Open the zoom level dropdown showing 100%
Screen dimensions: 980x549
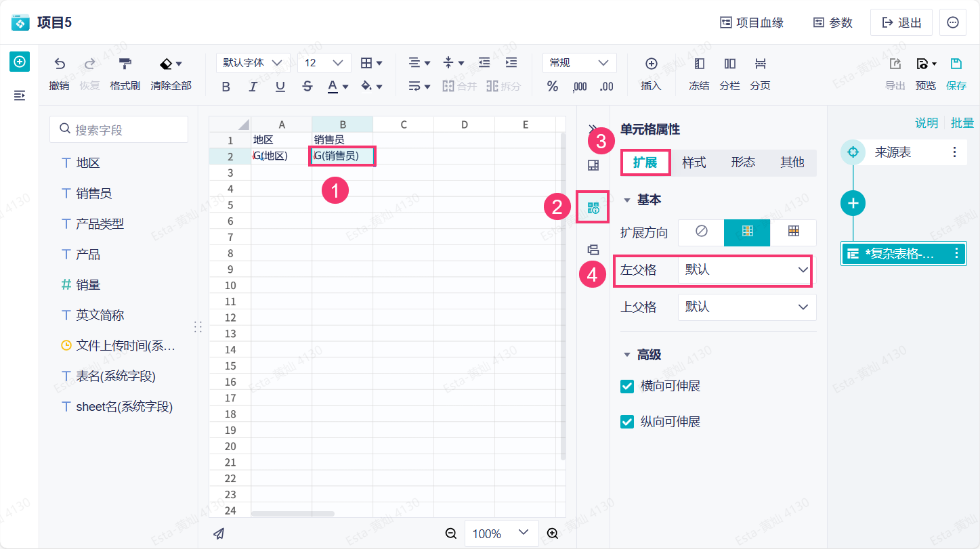pyautogui.click(x=501, y=533)
